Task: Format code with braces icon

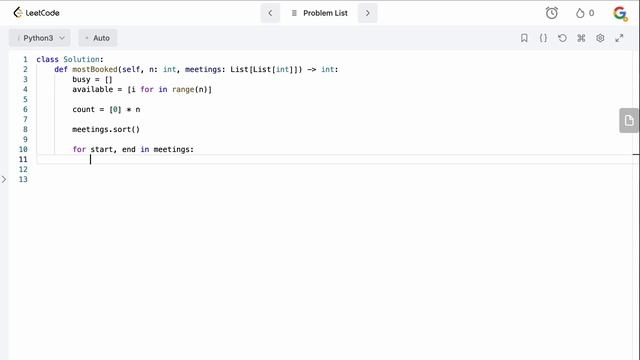Action: pos(543,38)
